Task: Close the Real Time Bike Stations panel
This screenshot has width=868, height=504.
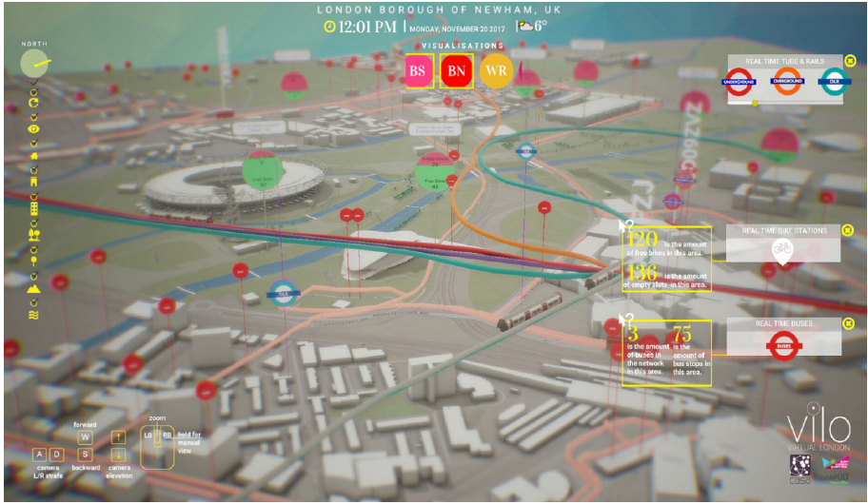Action: click(x=847, y=229)
